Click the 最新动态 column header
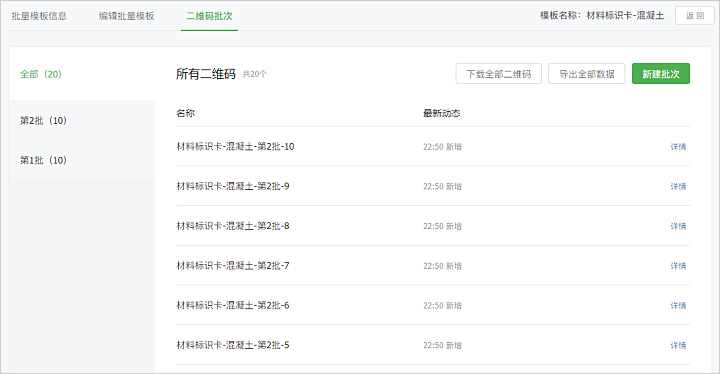This screenshot has width=720, height=374. [442, 113]
